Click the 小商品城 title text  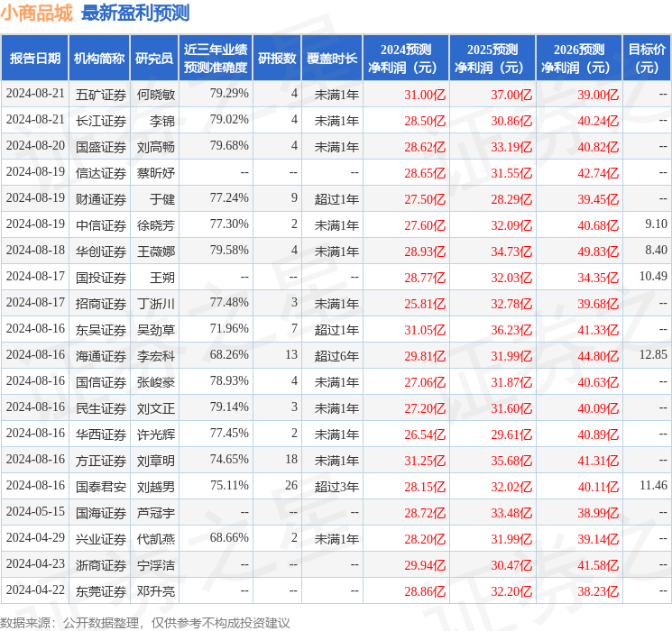[37, 14]
